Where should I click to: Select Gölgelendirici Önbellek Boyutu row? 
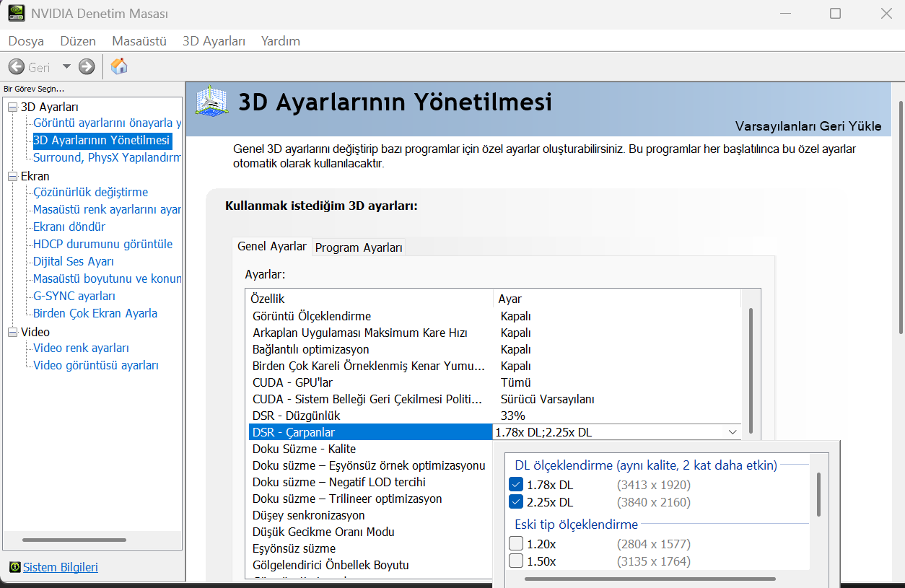(370, 565)
